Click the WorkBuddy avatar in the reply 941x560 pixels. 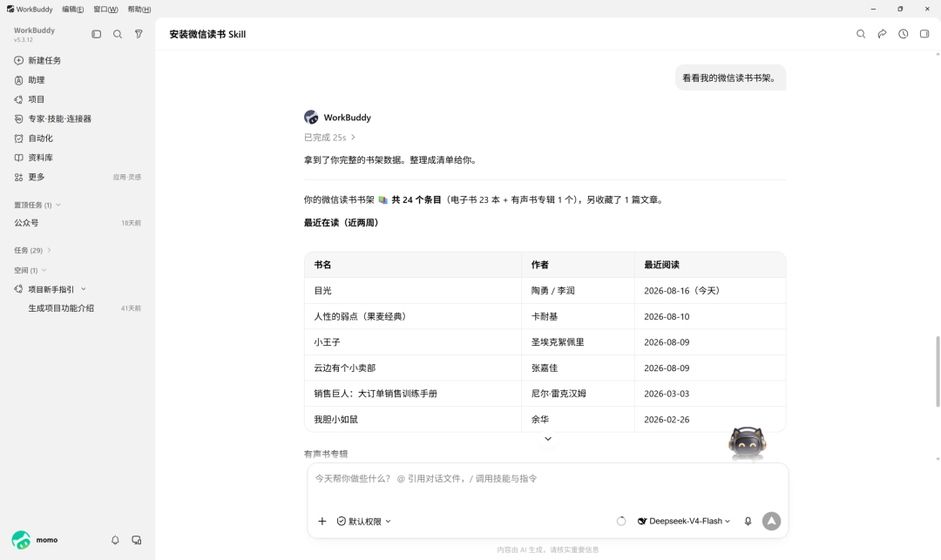[x=311, y=117]
